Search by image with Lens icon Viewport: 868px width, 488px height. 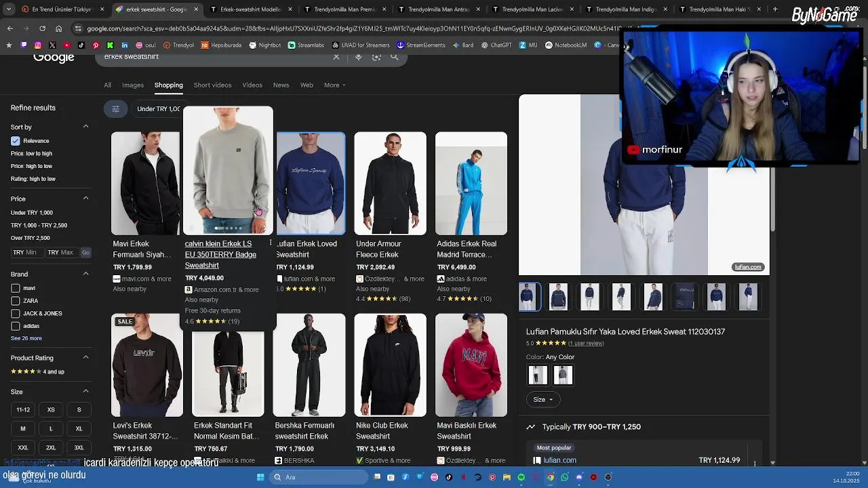tap(376, 57)
